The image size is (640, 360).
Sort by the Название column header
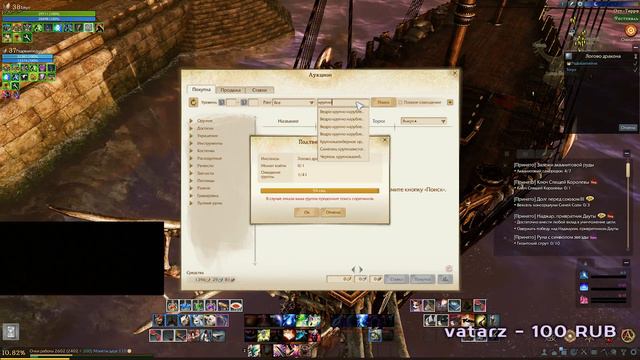(x=288, y=121)
